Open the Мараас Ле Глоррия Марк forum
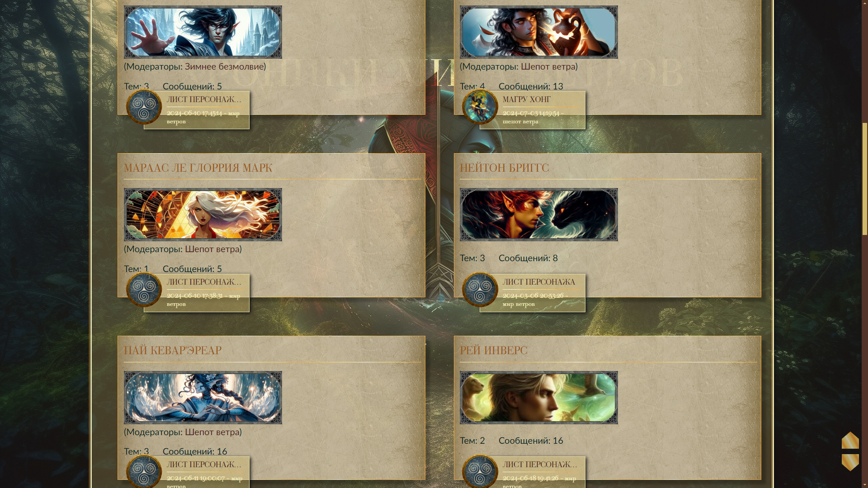 click(x=198, y=168)
